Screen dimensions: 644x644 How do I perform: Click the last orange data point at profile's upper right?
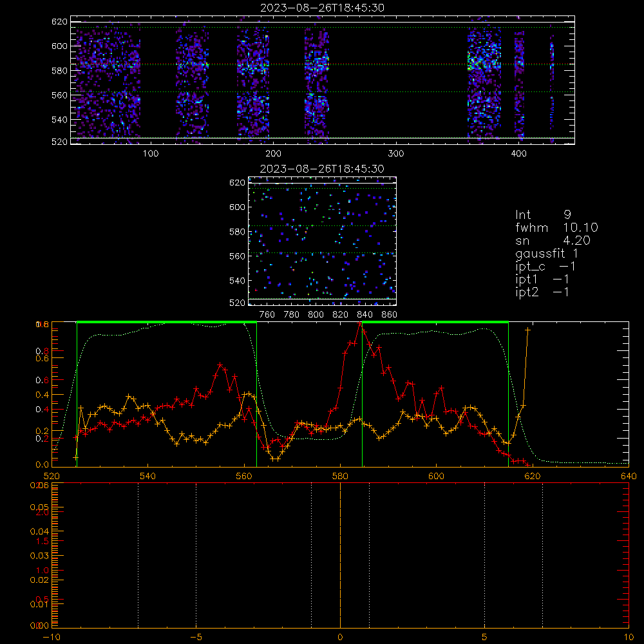click(x=528, y=330)
